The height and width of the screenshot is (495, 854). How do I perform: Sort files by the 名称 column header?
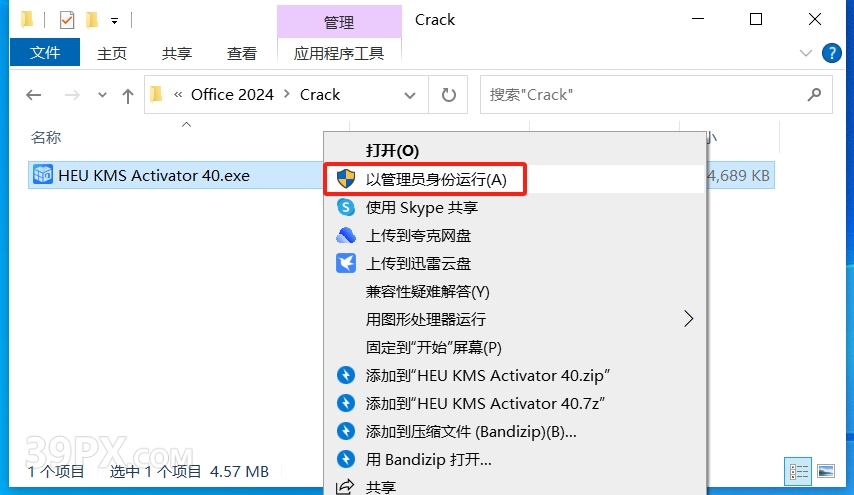[x=46, y=137]
